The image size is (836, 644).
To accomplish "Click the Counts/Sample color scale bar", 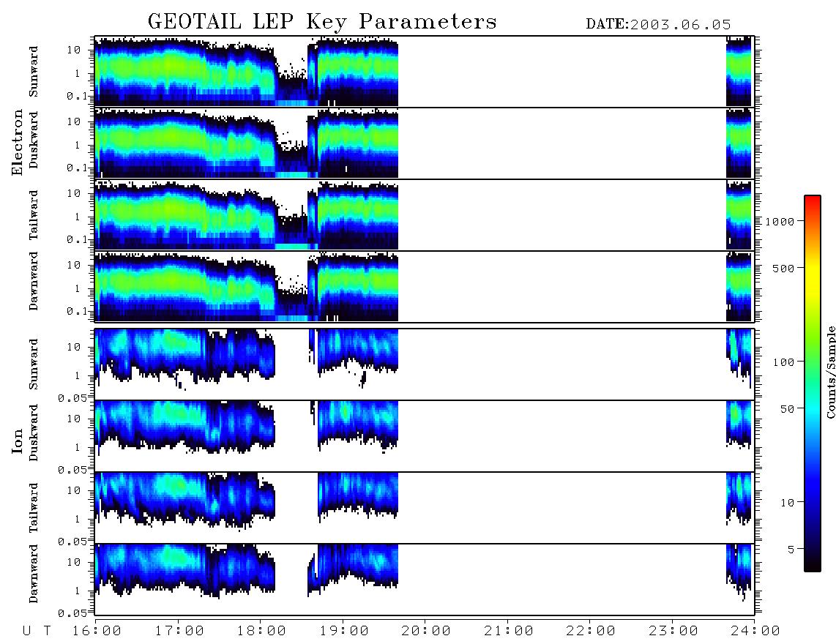I will point(813,384).
